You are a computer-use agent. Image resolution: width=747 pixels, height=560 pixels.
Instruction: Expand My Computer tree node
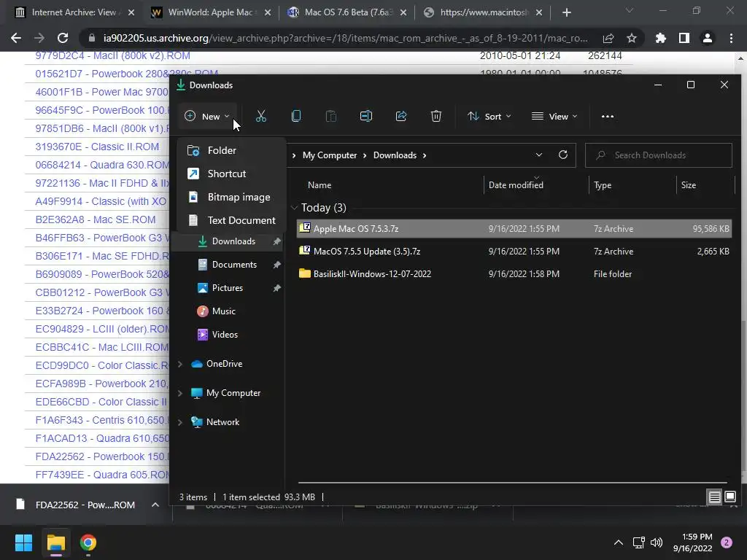180,393
